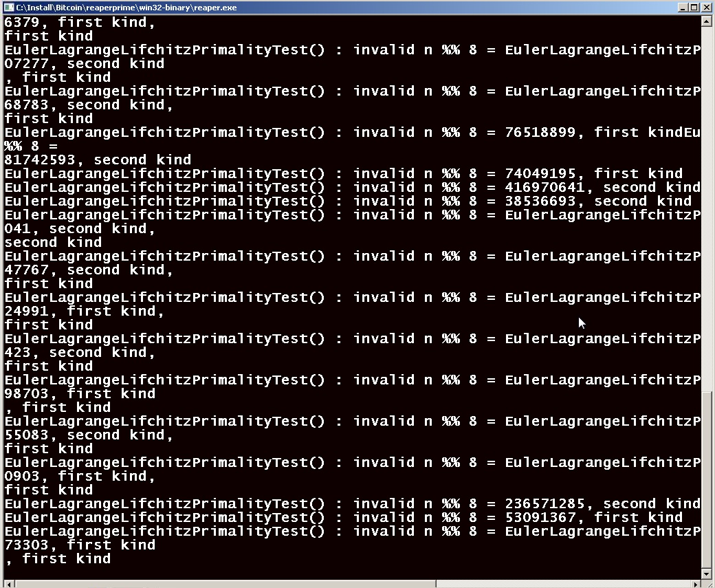
Task: Click the number 76518899 in the output
Action: coord(540,132)
